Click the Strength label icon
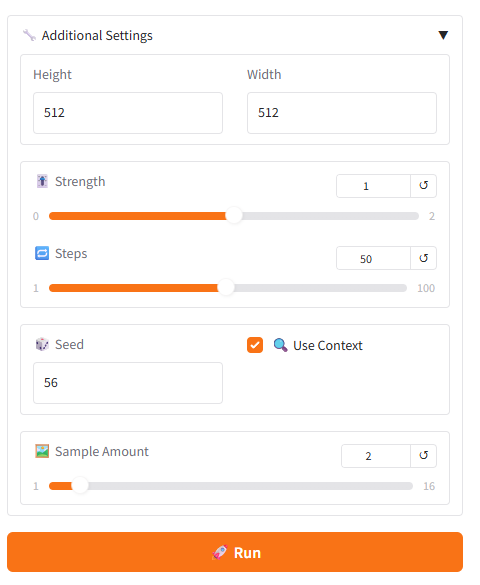The width and height of the screenshot is (480, 585). [x=42, y=181]
